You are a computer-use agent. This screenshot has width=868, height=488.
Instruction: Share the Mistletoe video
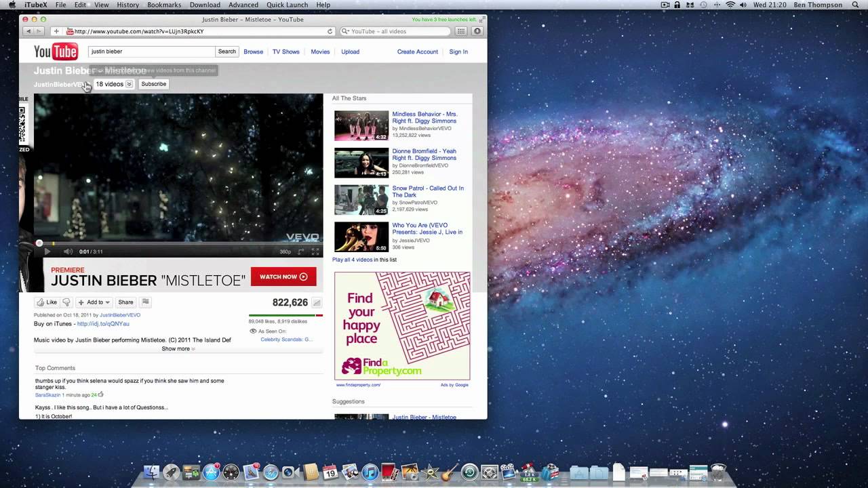point(126,302)
